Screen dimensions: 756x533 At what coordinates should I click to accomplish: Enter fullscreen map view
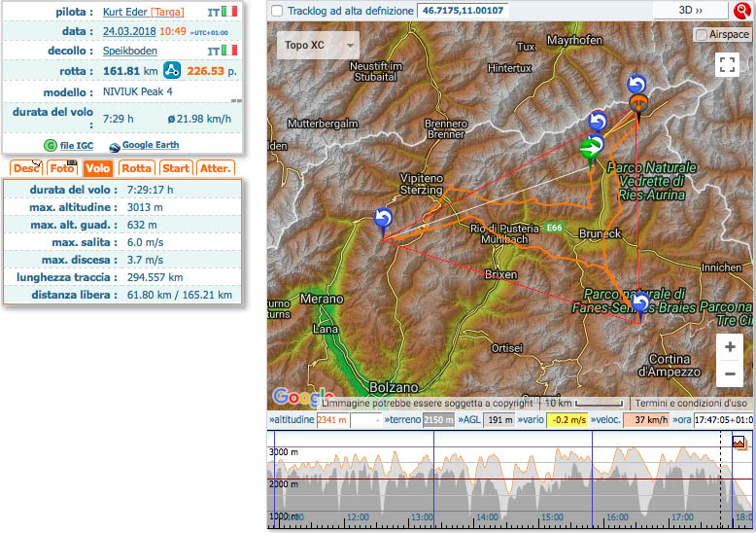point(727,64)
